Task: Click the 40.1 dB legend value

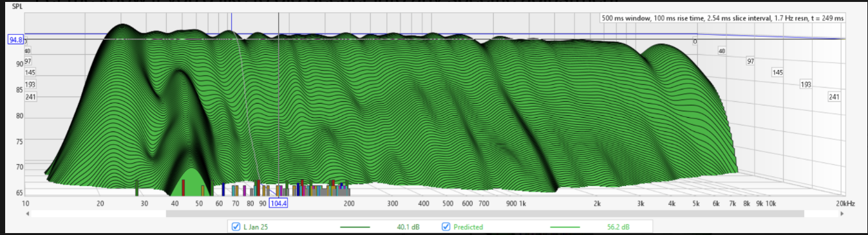Action: [408, 227]
